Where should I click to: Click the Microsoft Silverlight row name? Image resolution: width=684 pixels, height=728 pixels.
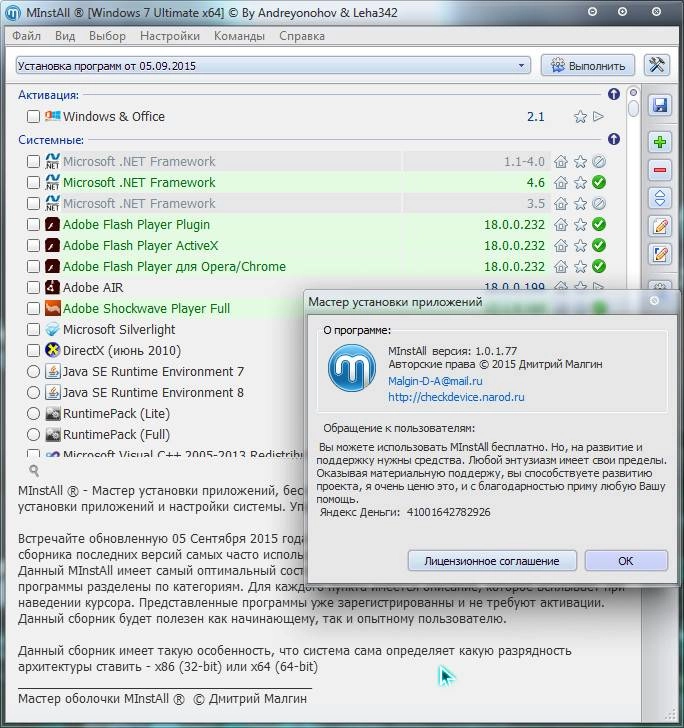pos(119,330)
